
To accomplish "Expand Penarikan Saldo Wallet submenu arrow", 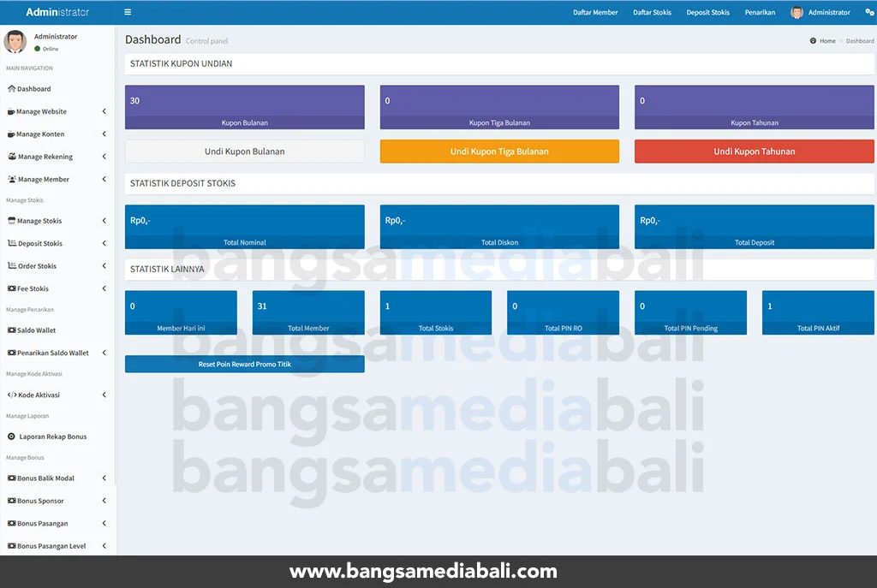I will (x=104, y=353).
